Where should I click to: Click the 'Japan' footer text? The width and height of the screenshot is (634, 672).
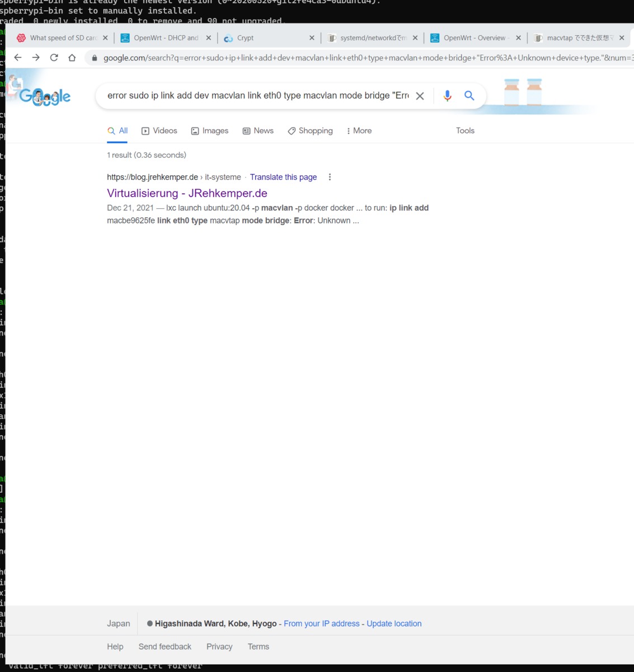(119, 623)
